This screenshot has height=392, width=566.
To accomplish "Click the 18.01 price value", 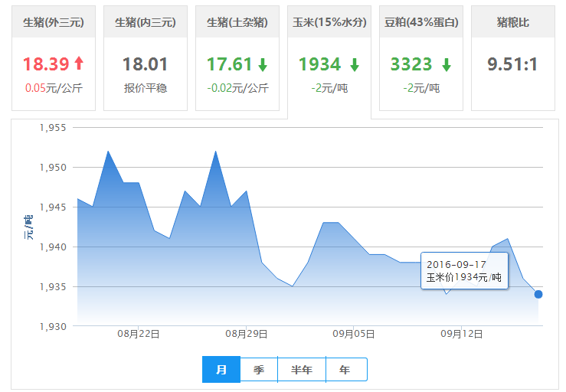I will coord(145,64).
